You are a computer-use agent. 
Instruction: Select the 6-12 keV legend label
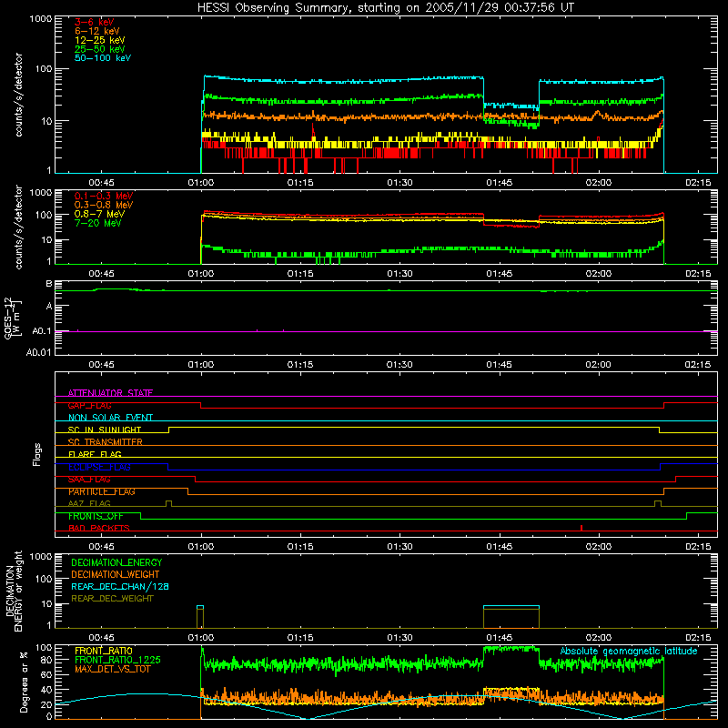coord(96,31)
